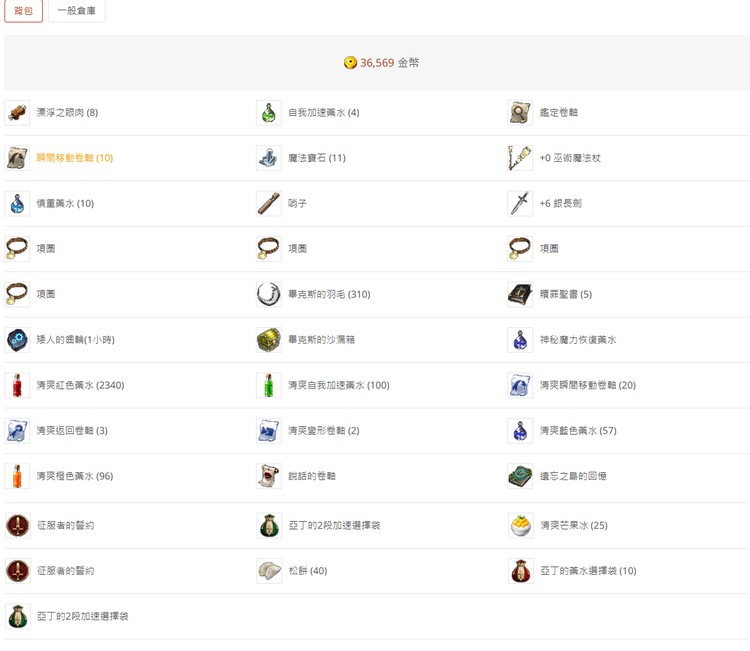Click the 哨子 item name
This screenshot has height=651, width=750.
pyautogui.click(x=298, y=204)
